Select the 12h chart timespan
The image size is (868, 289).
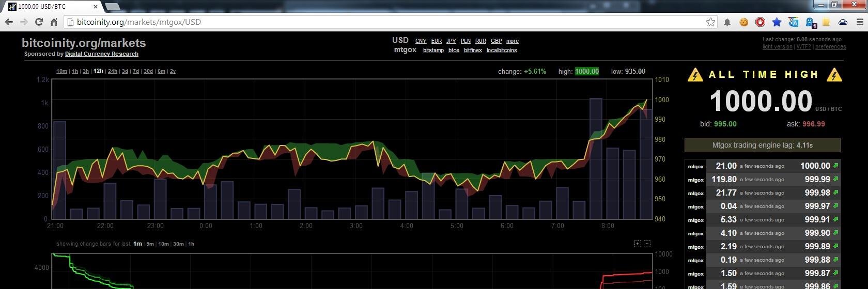[x=98, y=71]
